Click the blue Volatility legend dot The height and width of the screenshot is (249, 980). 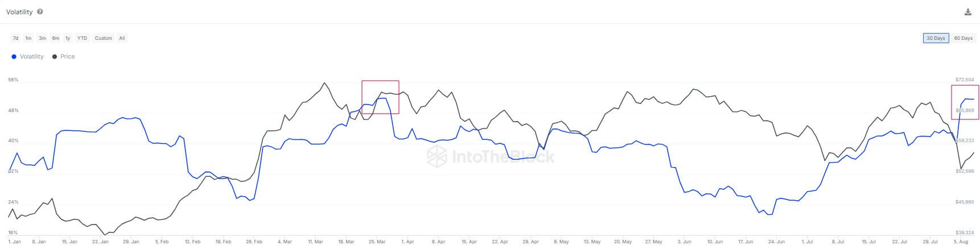point(14,57)
